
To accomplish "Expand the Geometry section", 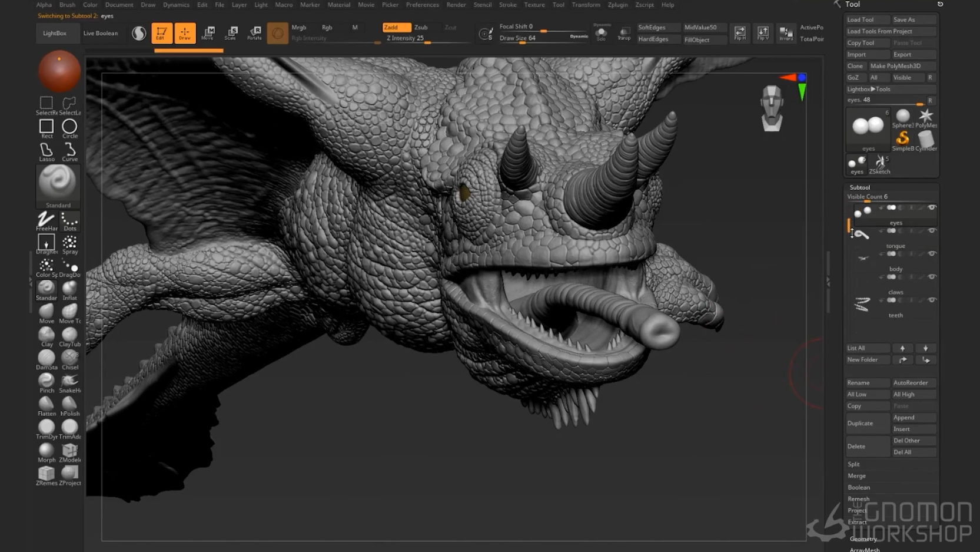I will point(863,538).
